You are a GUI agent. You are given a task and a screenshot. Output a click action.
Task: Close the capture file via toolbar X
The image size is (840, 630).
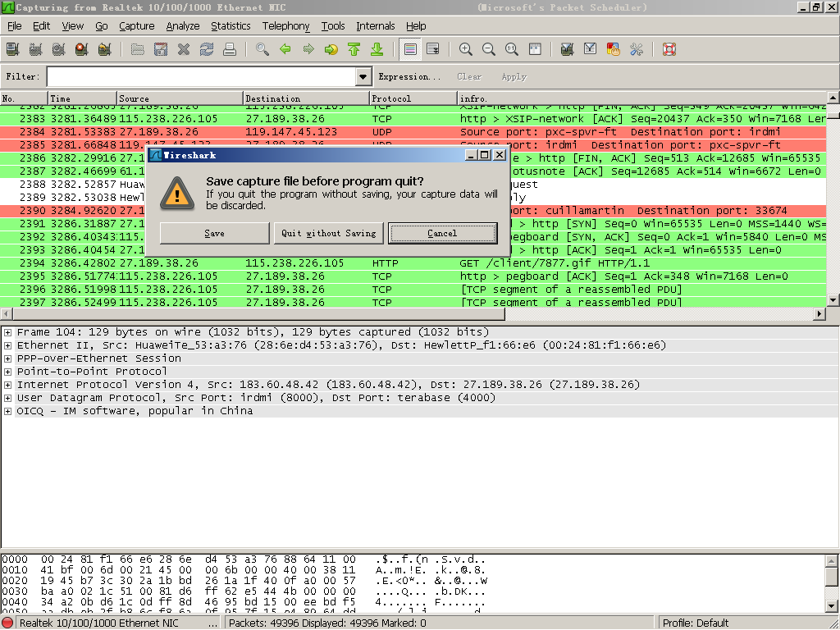click(184, 49)
